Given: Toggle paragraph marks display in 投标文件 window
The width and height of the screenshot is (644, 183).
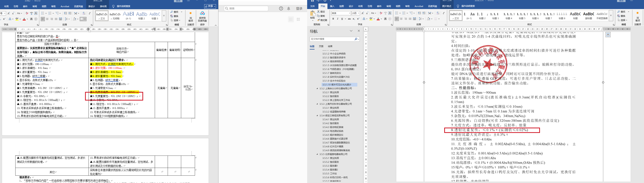Looking at the screenshot, I should pyautogui.click(x=443, y=13).
